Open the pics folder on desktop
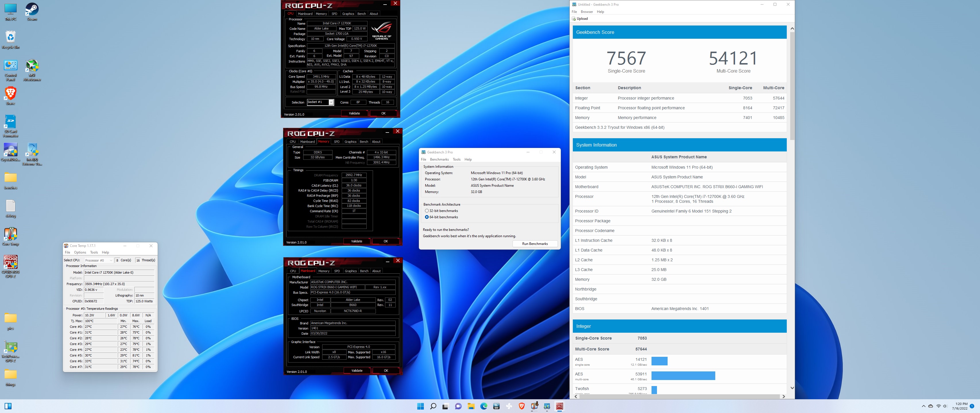This screenshot has height=413, width=980. coord(10,322)
